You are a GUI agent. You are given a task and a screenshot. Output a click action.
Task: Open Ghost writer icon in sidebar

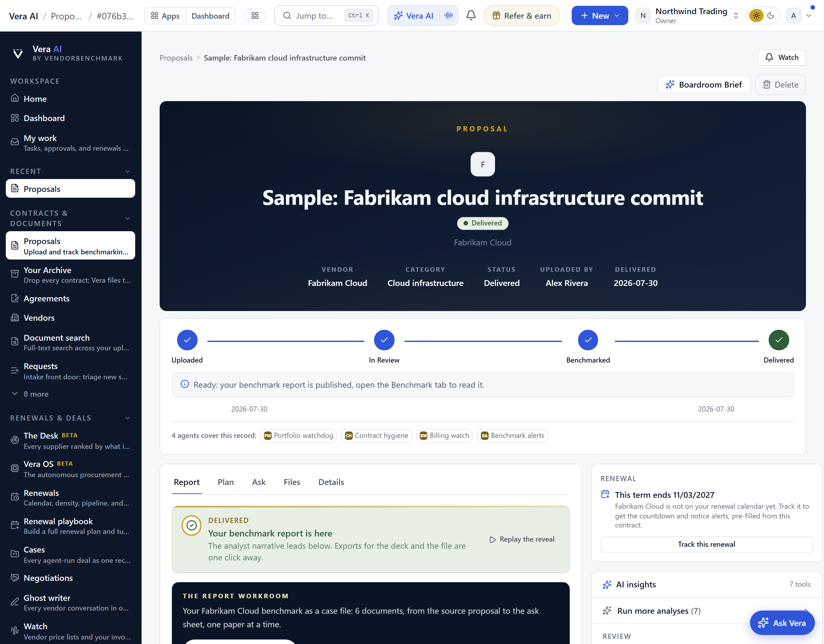15,602
